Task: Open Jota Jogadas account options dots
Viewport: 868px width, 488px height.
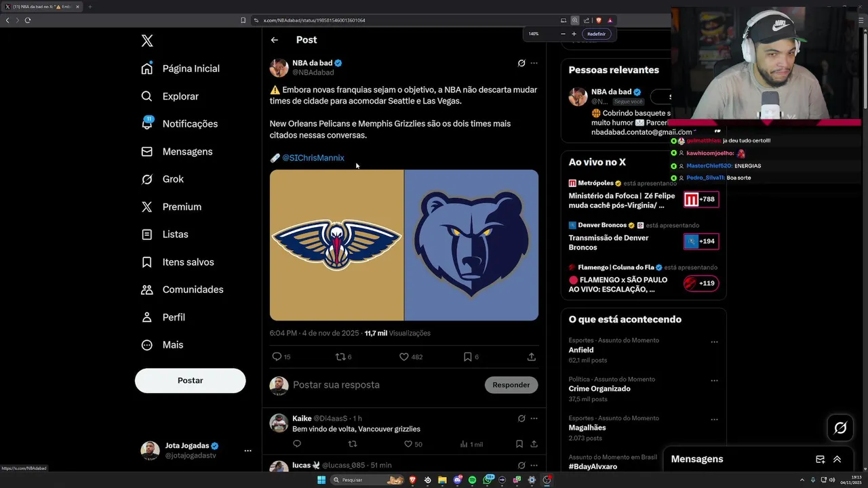Action: click(248, 451)
